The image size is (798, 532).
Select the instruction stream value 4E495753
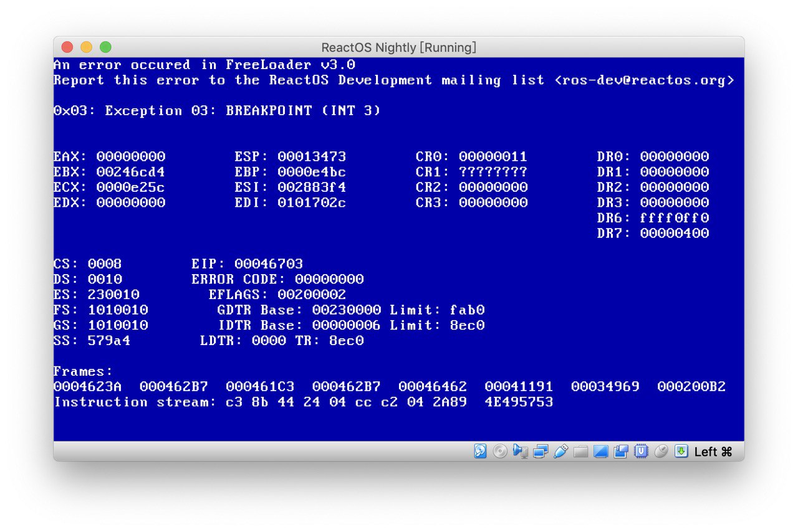(x=519, y=402)
